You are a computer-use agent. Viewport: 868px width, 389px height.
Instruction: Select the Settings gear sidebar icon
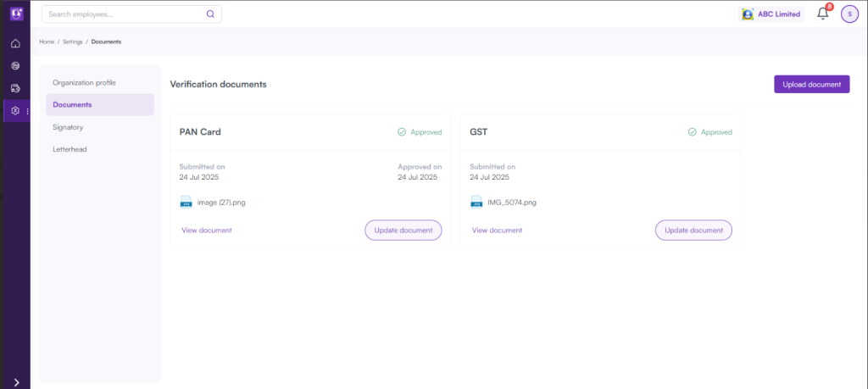coord(15,111)
